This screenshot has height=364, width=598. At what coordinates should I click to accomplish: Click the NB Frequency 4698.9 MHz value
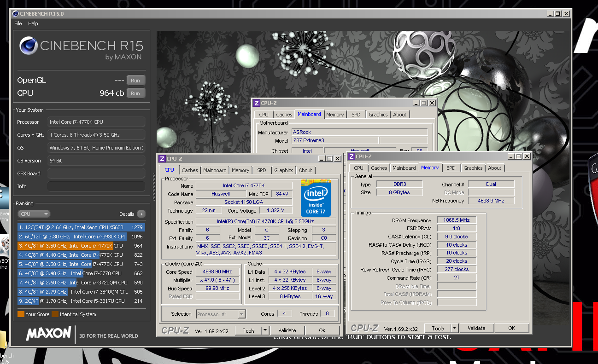(491, 201)
